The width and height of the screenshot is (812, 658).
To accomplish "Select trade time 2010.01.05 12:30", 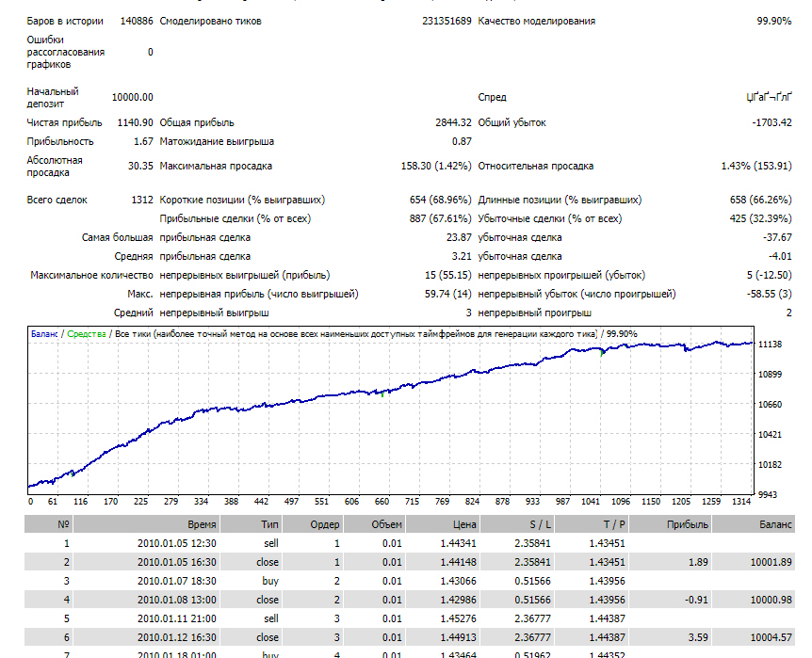I will 176,543.
